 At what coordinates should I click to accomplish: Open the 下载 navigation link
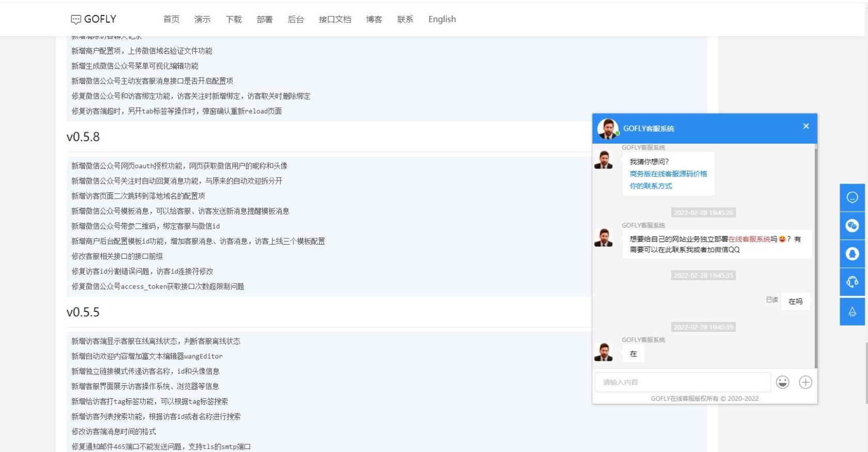(234, 19)
